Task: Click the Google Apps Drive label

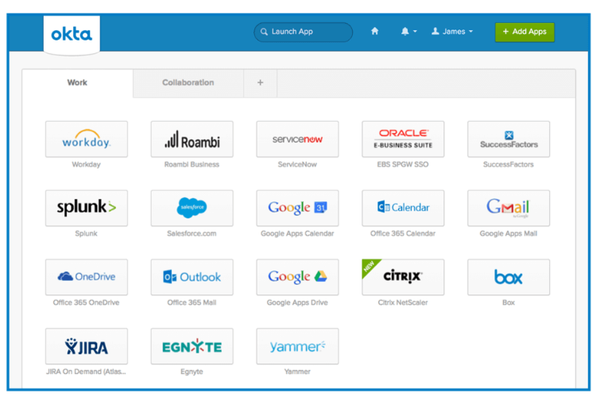Action: click(297, 303)
